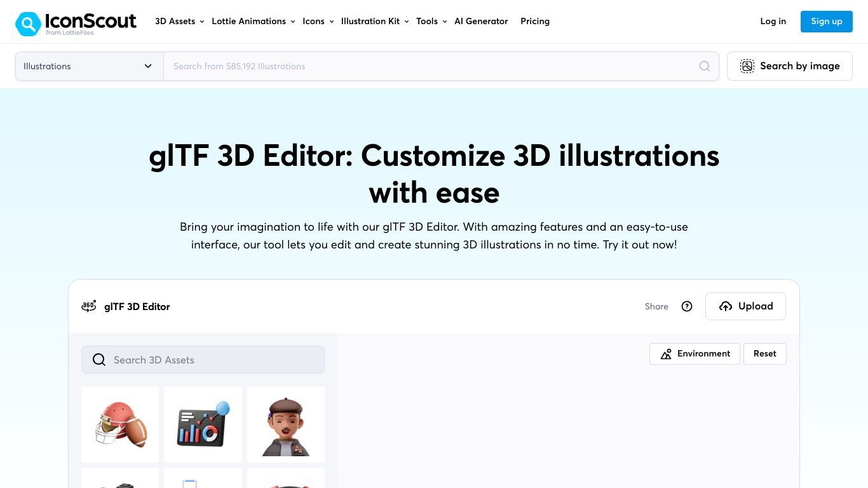Open the Pricing page
The height and width of the screenshot is (488, 868).
tap(535, 21)
